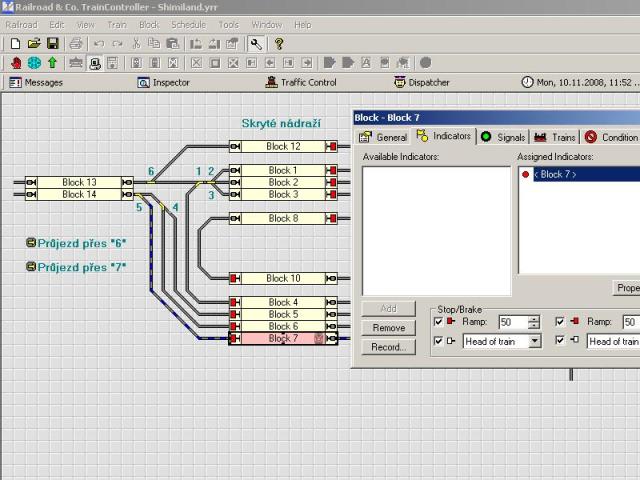Toggle the right stop marker checkbox by Ramp
640x480 pixels.
pyautogui.click(x=560, y=322)
